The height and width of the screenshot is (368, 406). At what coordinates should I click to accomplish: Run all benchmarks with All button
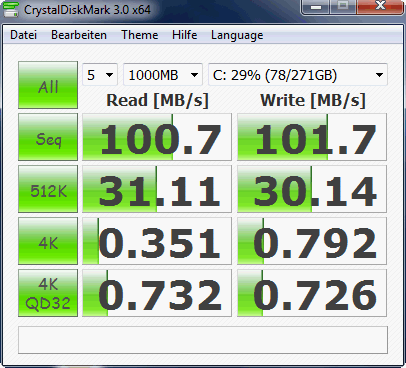click(48, 85)
